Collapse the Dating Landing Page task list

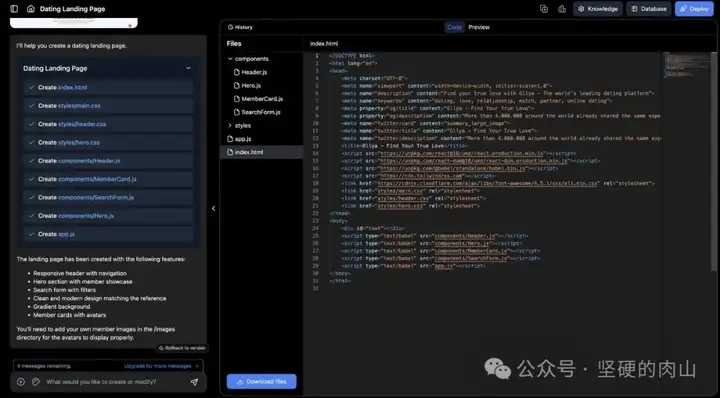[x=188, y=68]
